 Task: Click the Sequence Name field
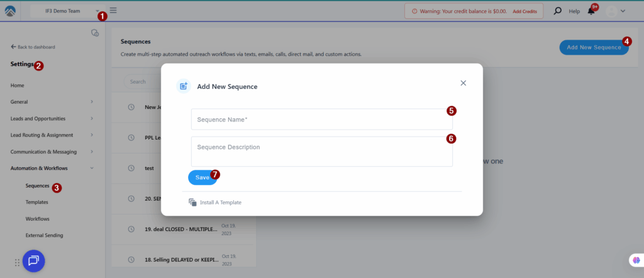(321, 119)
